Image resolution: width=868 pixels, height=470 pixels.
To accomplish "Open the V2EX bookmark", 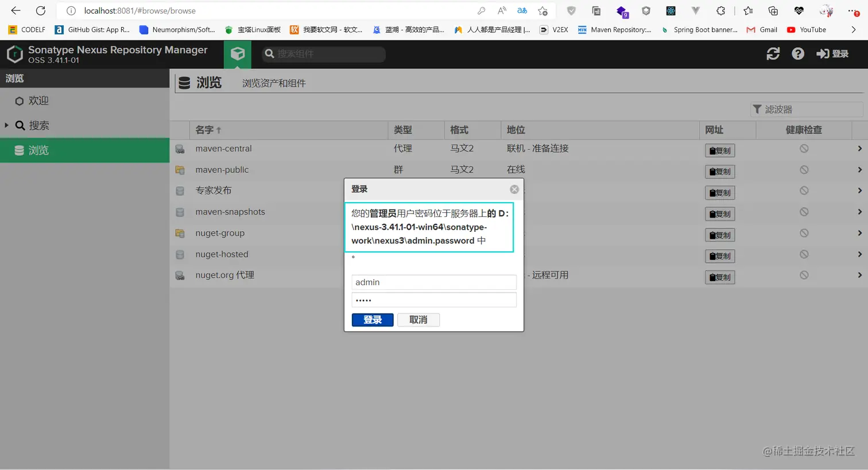I will [554, 30].
